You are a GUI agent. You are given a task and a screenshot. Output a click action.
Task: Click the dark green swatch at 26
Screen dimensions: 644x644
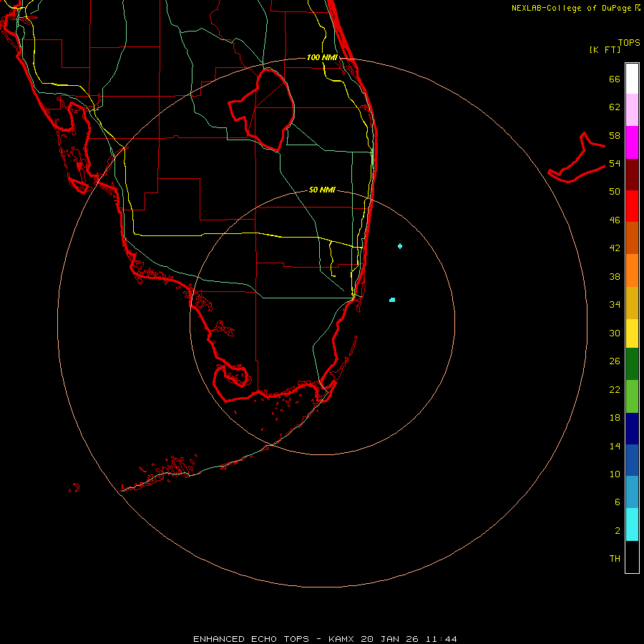632,364
